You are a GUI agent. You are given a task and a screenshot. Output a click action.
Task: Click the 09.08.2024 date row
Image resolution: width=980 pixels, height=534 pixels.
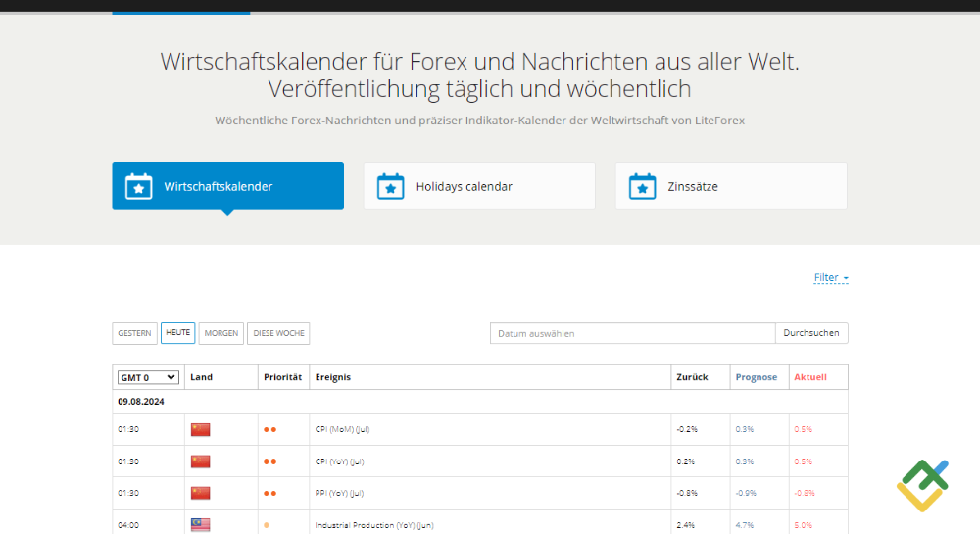480,402
